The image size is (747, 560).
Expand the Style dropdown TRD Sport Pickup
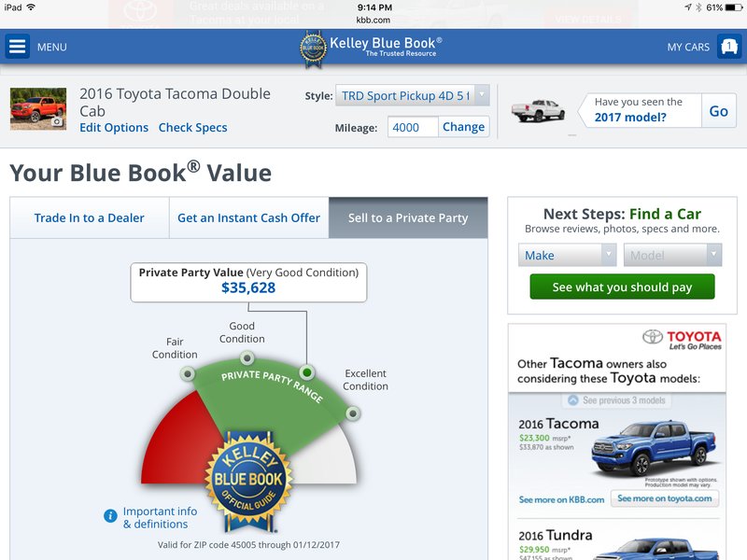[x=413, y=96]
